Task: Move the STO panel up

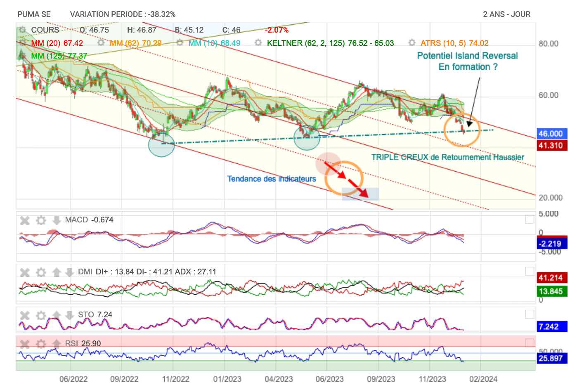Action: (57, 315)
